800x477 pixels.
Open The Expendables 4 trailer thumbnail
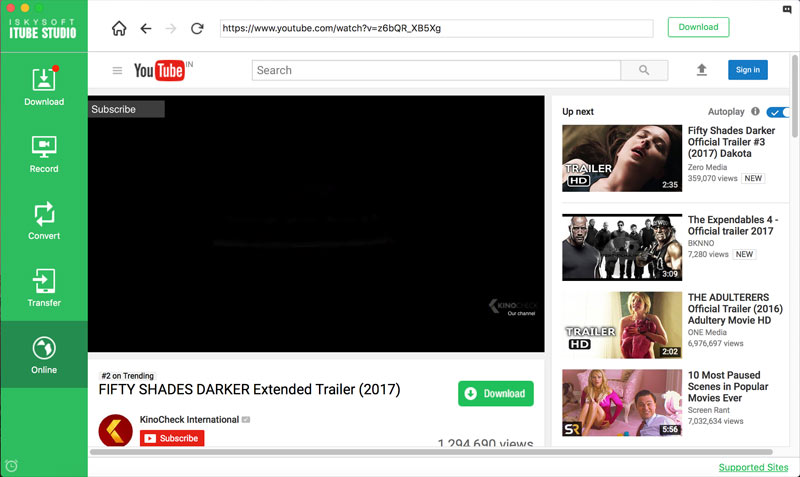point(622,247)
